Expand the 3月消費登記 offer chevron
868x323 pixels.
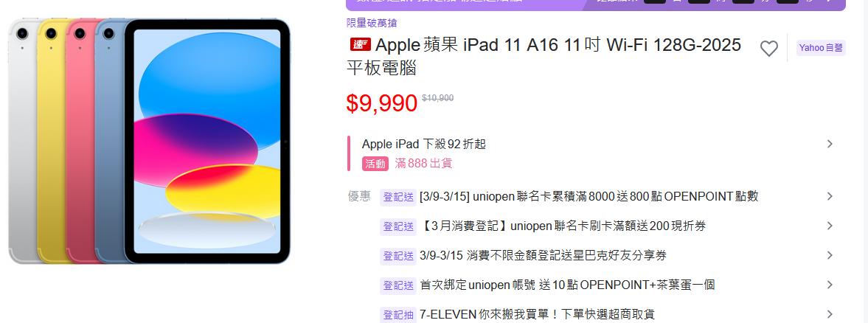(x=829, y=226)
